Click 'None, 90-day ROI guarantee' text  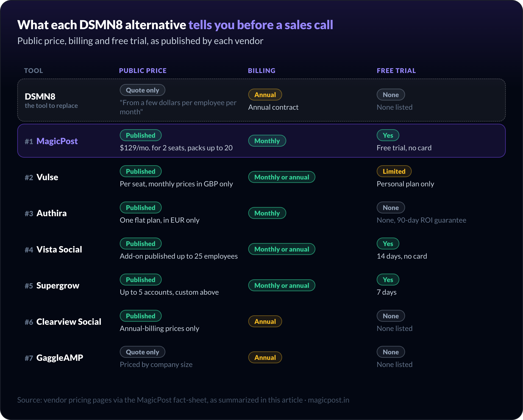tap(421, 220)
